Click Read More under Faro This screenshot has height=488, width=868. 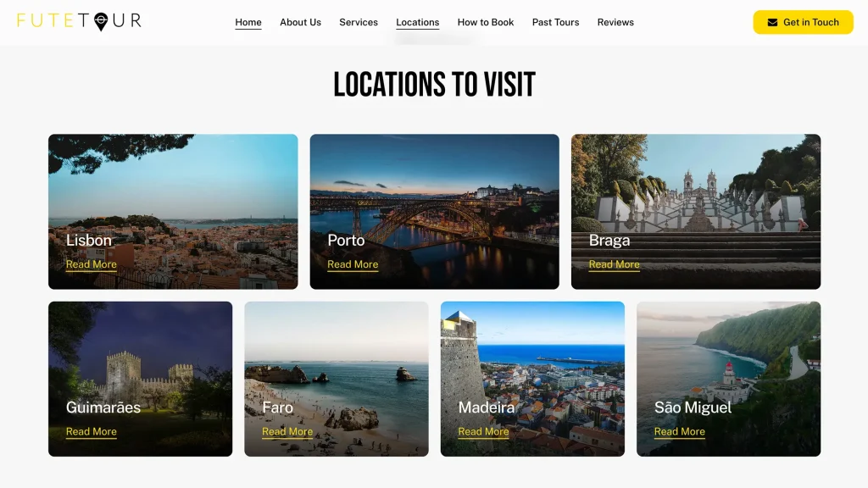click(x=287, y=432)
